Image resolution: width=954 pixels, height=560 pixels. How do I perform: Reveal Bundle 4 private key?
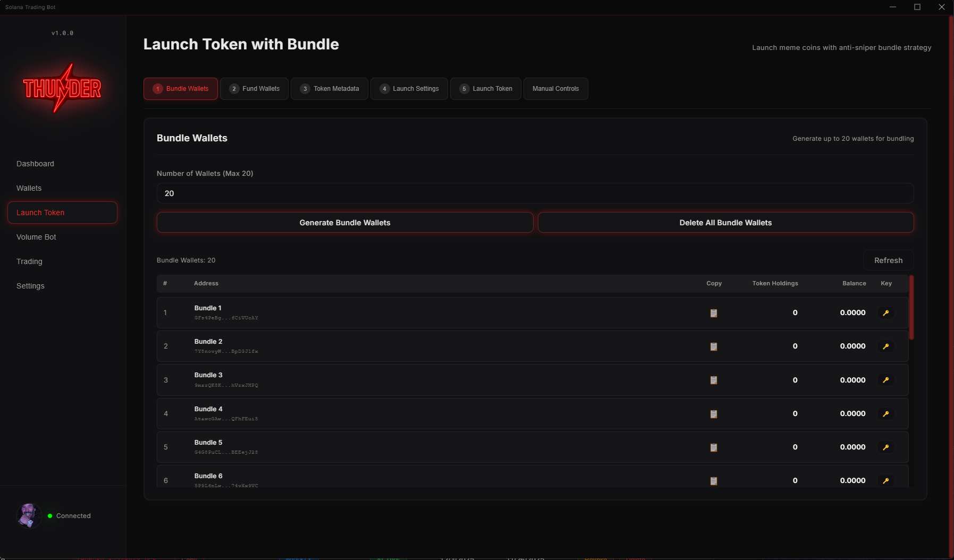(886, 413)
